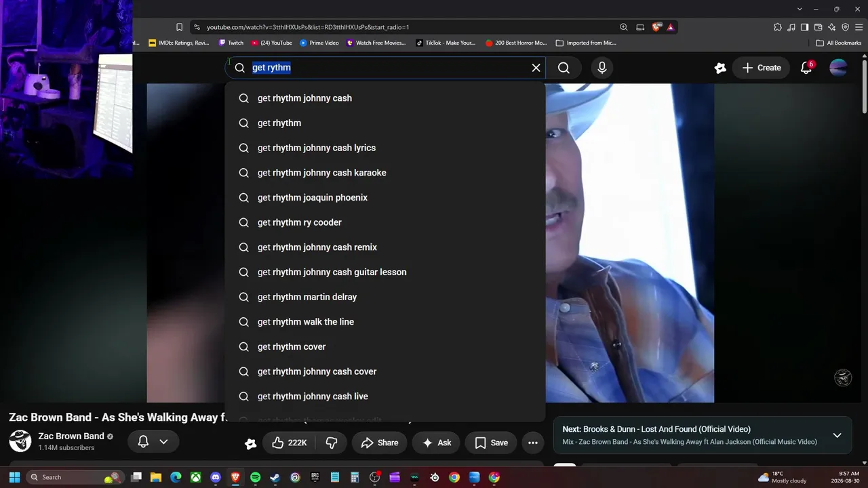Pick the 'get rhythm cover' suggestion
The height and width of the screenshot is (488, 868).
click(x=385, y=346)
